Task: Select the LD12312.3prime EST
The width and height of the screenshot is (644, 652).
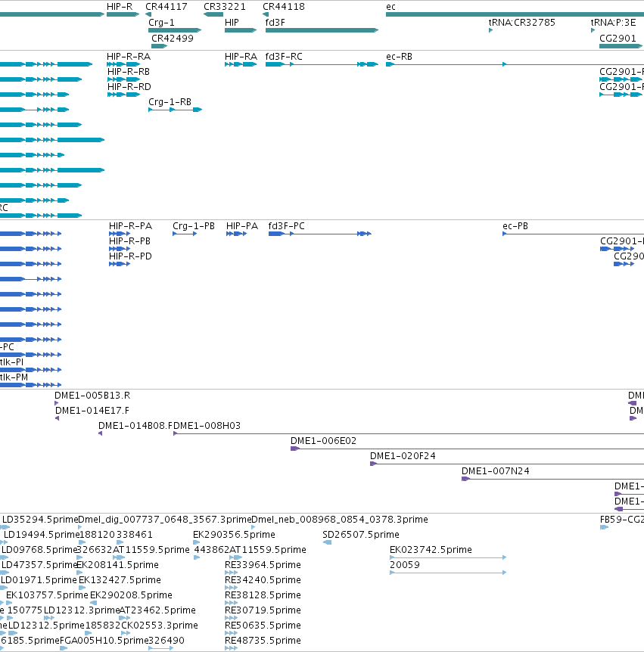Action: tap(49, 618)
